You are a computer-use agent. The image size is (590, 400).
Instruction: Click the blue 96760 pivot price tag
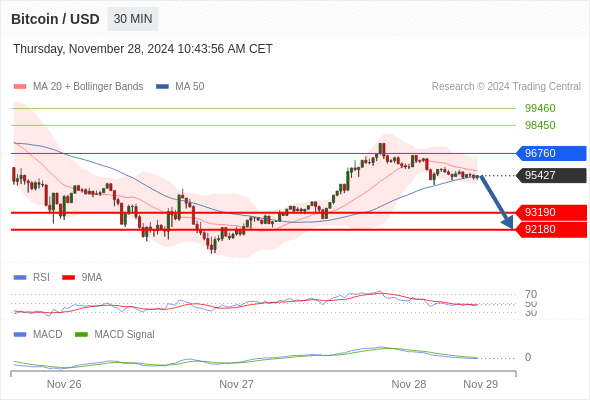point(551,154)
